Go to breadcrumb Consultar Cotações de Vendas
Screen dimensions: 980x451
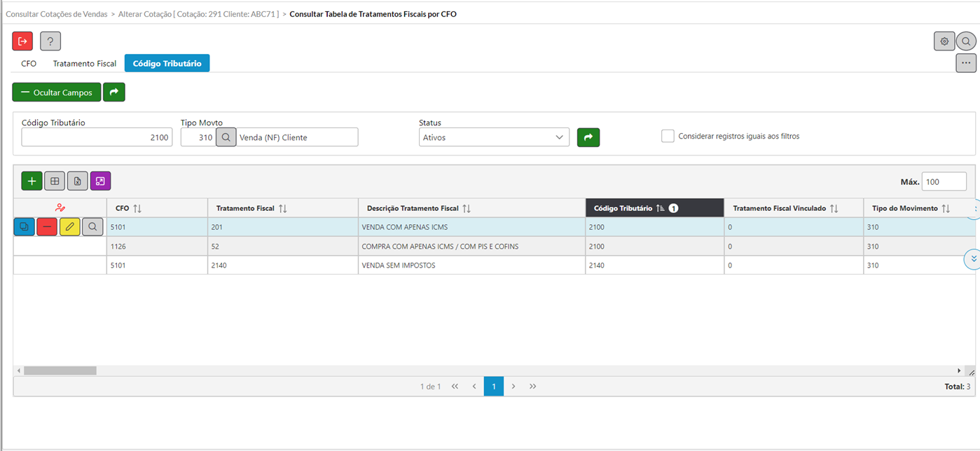click(57, 13)
